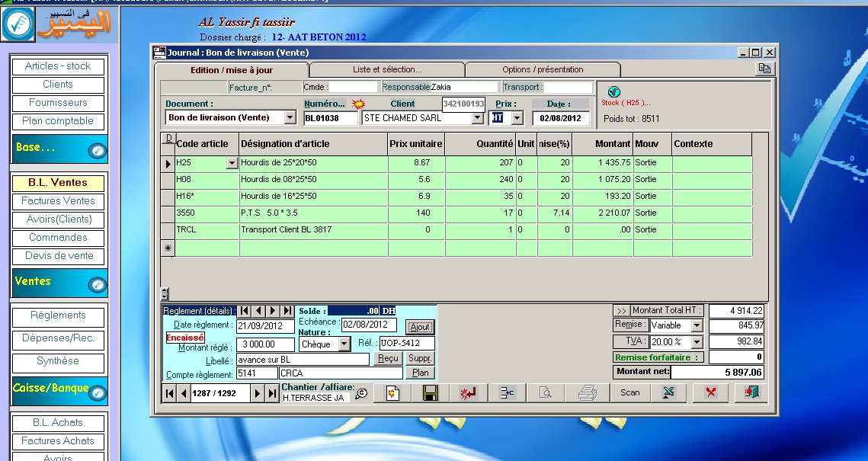Open the Nature Chèque dropdown
Screen dimensions: 868x461
click(344, 344)
